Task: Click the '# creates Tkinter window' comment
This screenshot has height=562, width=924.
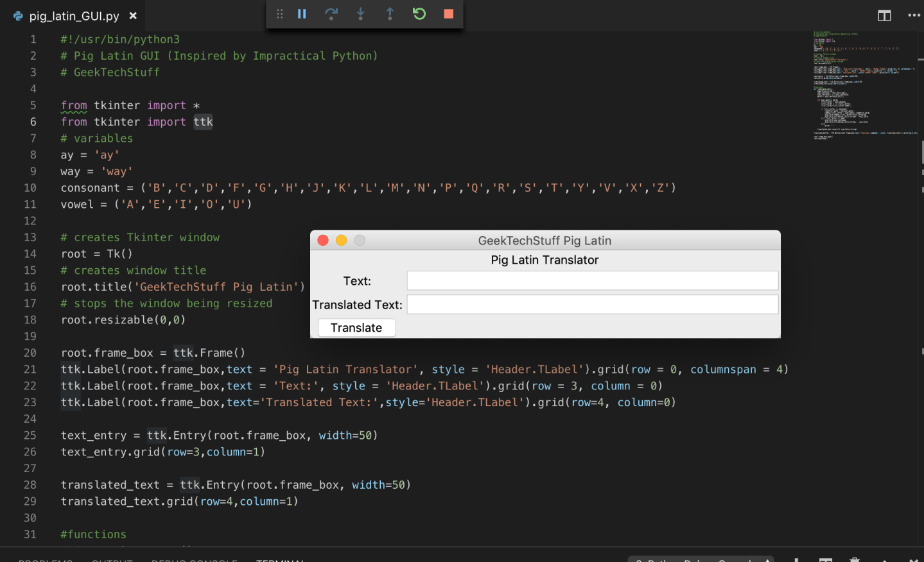Action: tap(140, 237)
